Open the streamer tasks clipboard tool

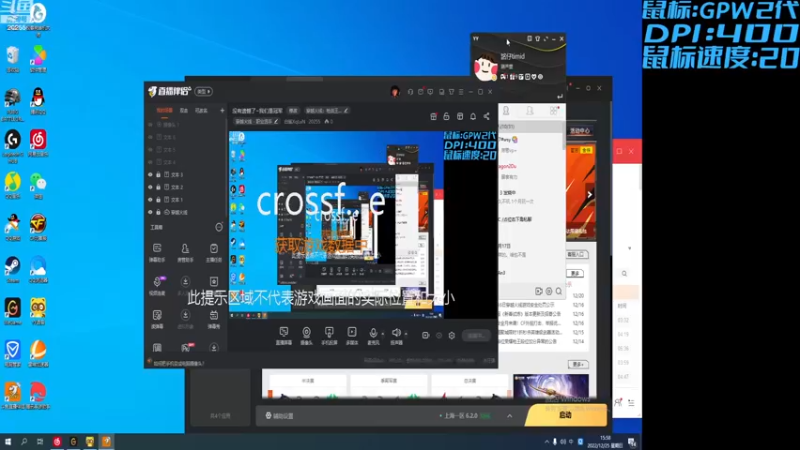click(214, 252)
